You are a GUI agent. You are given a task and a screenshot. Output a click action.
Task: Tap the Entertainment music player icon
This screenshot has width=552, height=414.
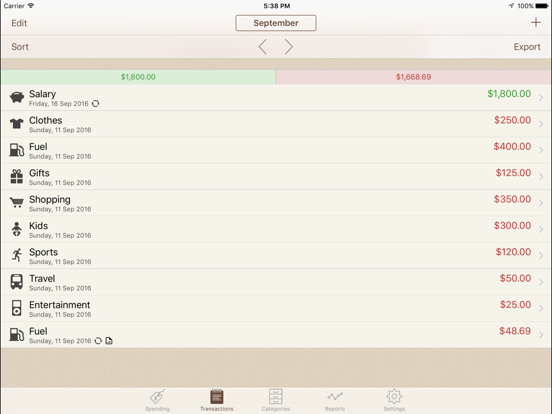tap(17, 308)
